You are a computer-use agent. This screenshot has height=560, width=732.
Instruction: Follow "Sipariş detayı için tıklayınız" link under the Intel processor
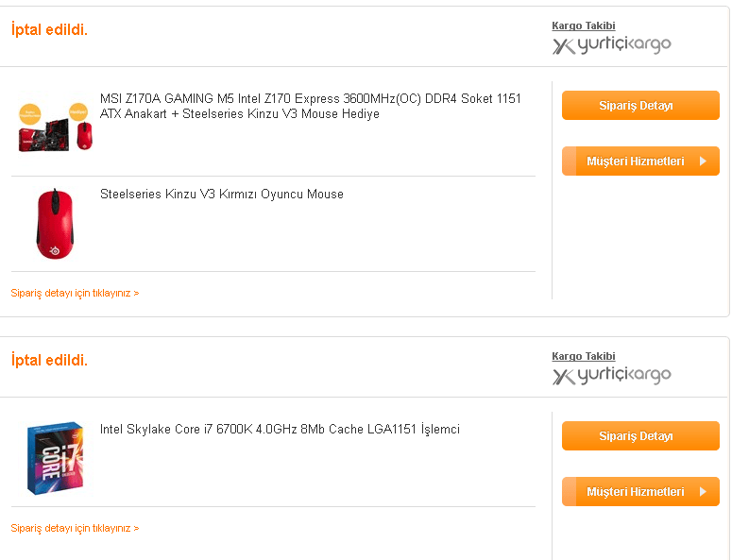tap(75, 528)
